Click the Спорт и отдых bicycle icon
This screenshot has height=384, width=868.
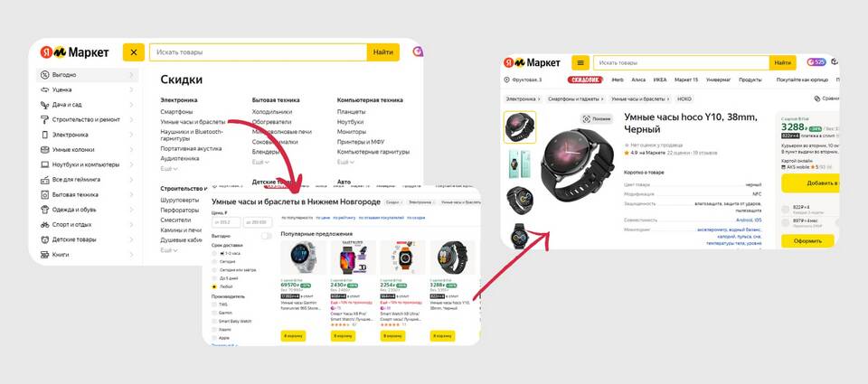(x=45, y=225)
